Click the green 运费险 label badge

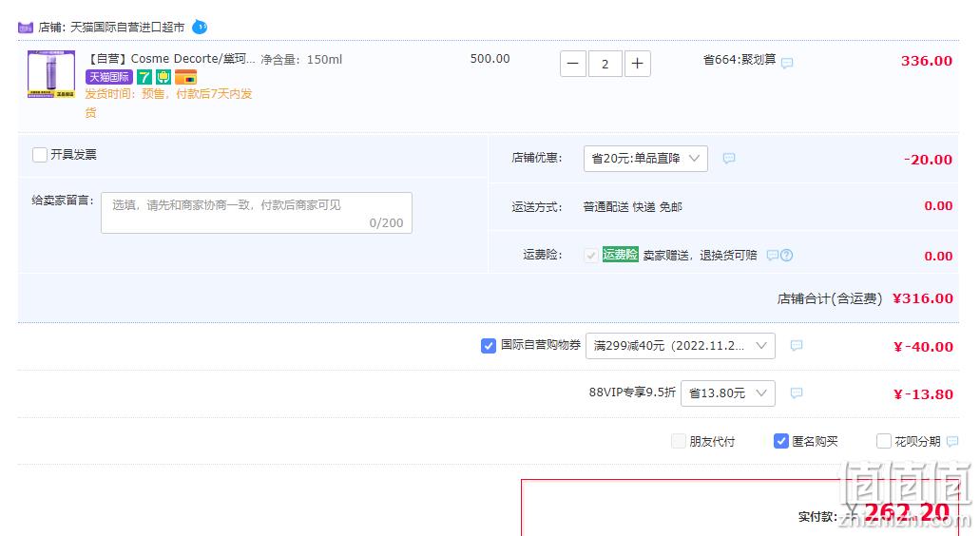pyautogui.click(x=620, y=255)
